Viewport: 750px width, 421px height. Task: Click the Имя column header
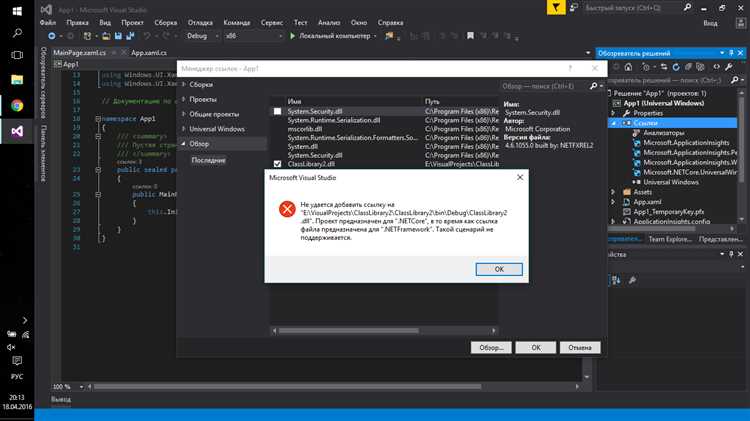click(x=294, y=101)
